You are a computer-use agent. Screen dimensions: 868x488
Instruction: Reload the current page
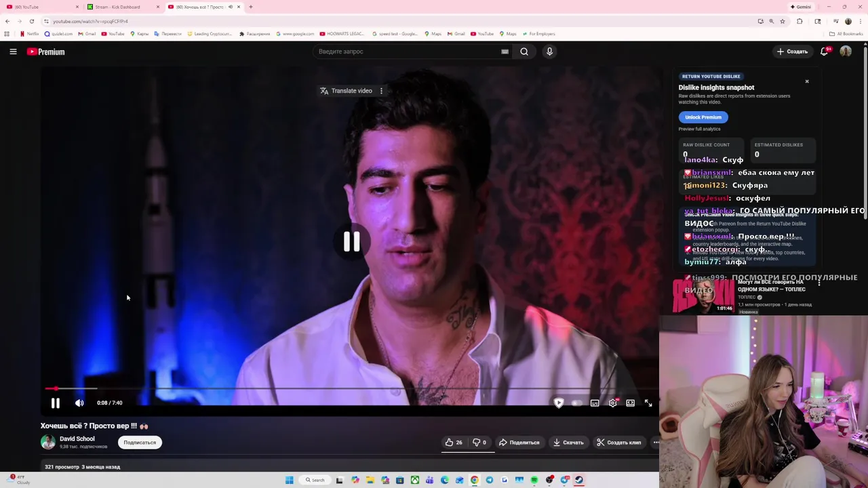point(31,21)
